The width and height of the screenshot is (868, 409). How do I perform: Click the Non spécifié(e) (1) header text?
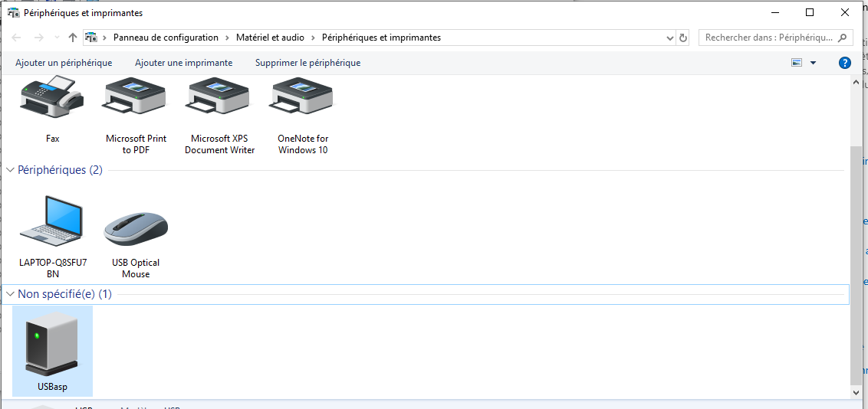[x=64, y=294]
